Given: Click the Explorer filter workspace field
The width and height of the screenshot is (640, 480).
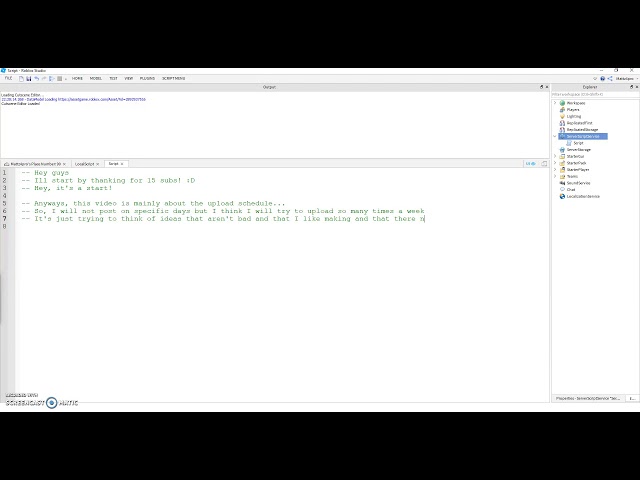Looking at the screenshot, I should [x=595, y=94].
